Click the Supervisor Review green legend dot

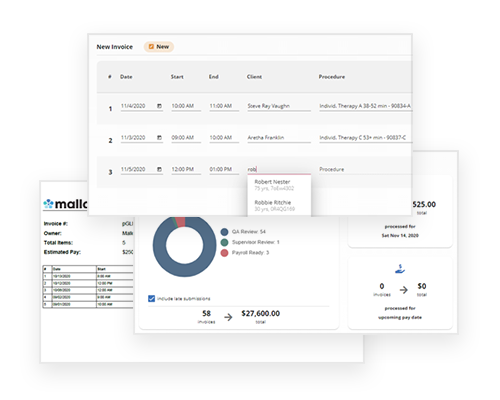point(224,242)
